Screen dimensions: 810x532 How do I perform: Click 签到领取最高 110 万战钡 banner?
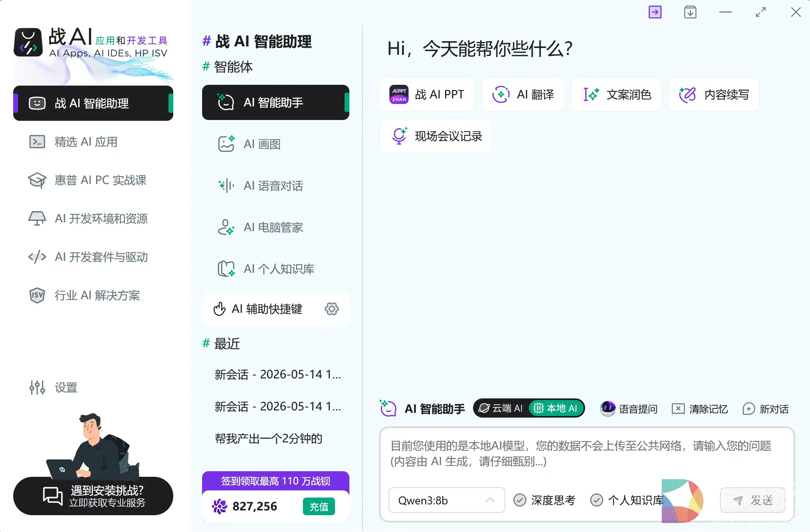[276, 481]
